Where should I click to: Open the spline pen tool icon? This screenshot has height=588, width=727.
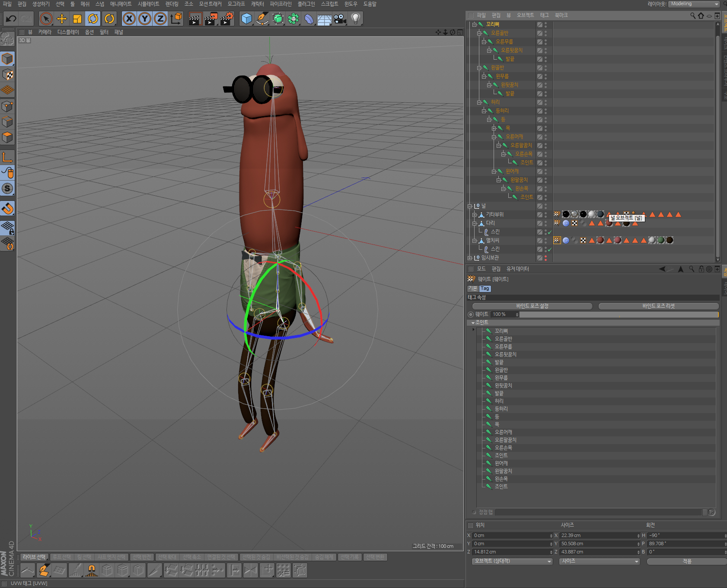[x=262, y=19]
